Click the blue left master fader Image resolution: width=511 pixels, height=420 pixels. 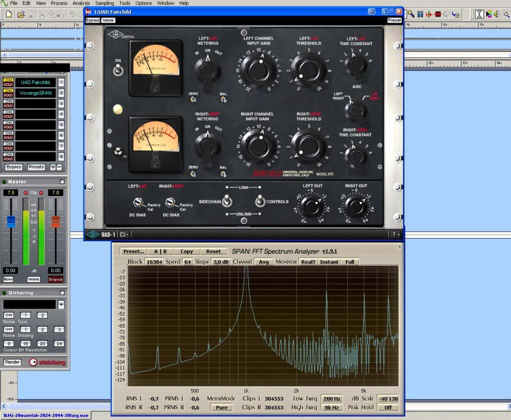coord(11,222)
